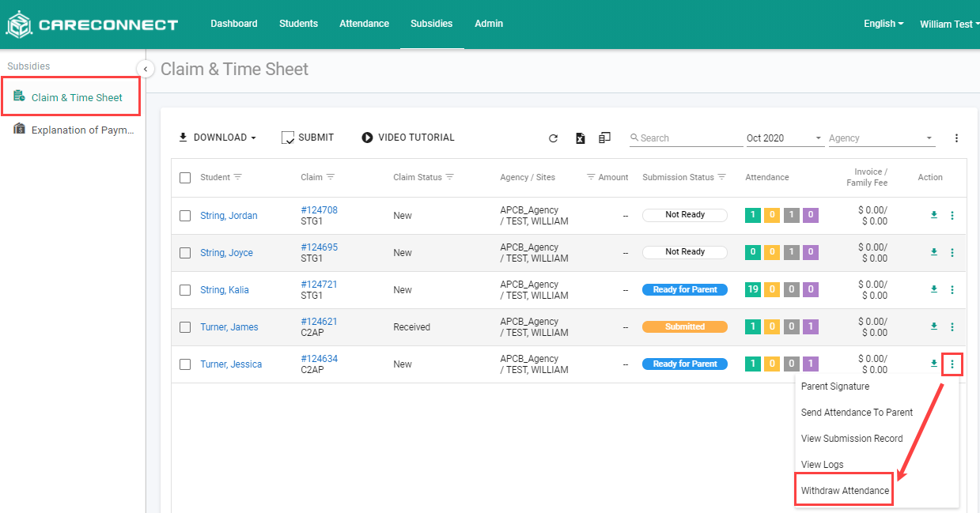Image resolution: width=980 pixels, height=513 pixels.
Task: Click the Video Tutorial play icon
Action: point(367,138)
